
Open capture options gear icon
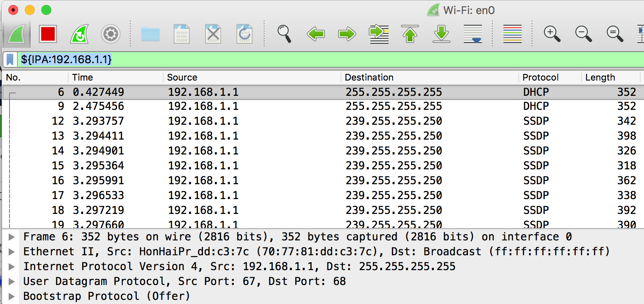point(111,34)
